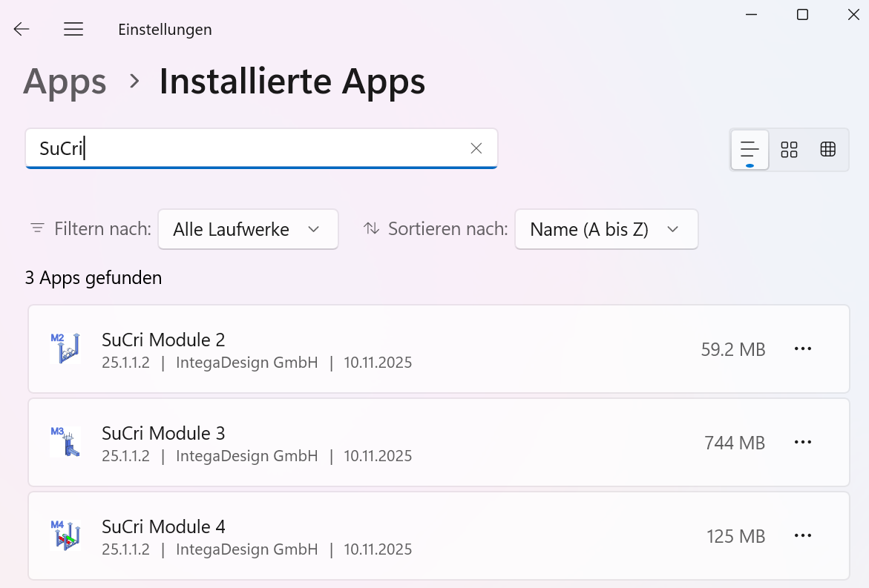Maximize the Einstellungen window
The image size is (869, 588).
(802, 14)
